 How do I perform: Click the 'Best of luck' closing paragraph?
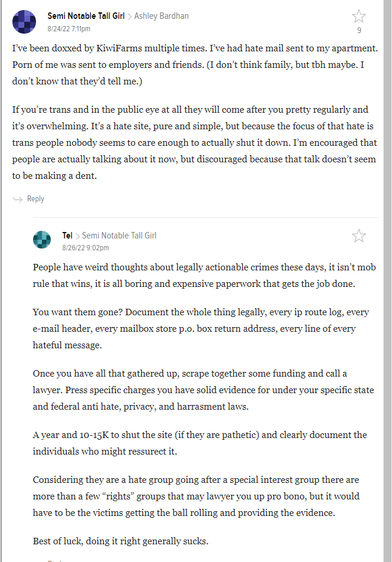tap(120, 541)
